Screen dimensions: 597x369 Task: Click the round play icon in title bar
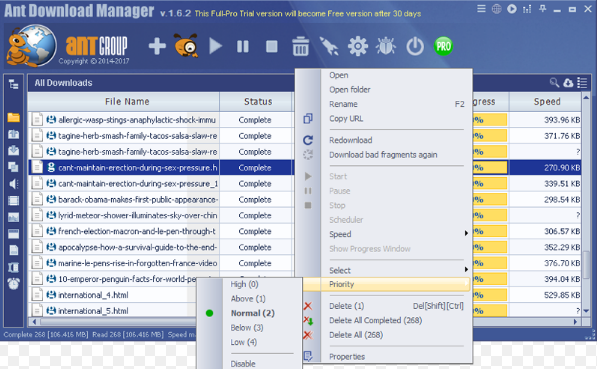[512, 9]
